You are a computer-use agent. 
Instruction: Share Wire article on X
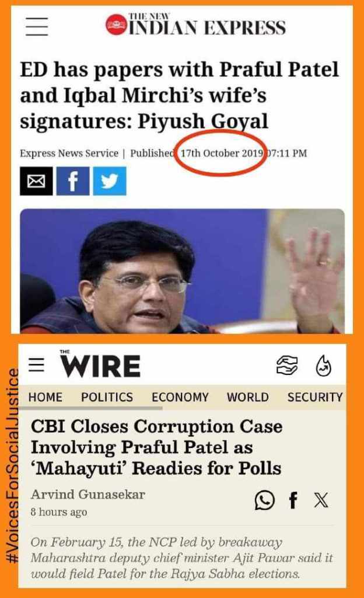pyautogui.click(x=321, y=500)
